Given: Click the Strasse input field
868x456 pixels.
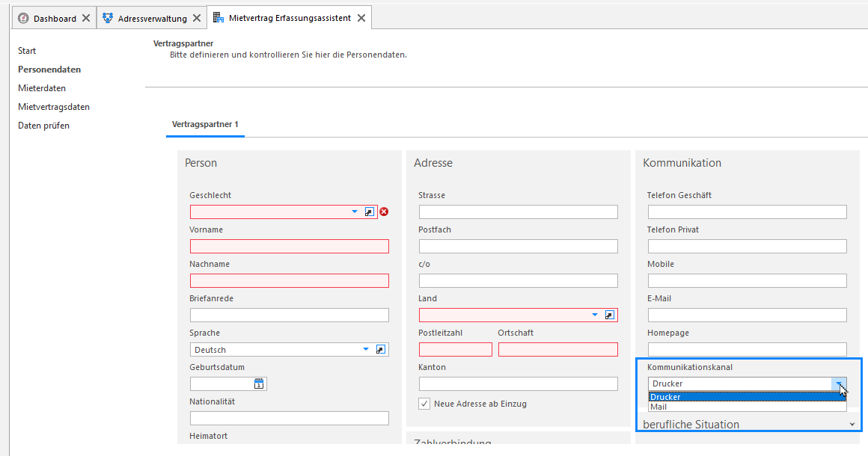Looking at the screenshot, I should click(x=518, y=212).
